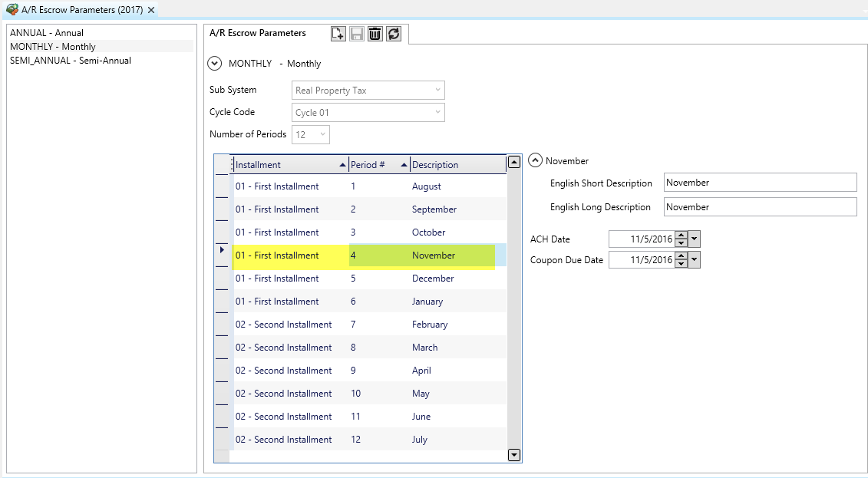Click the English Short Description field
This screenshot has width=868, height=478.
pos(760,183)
